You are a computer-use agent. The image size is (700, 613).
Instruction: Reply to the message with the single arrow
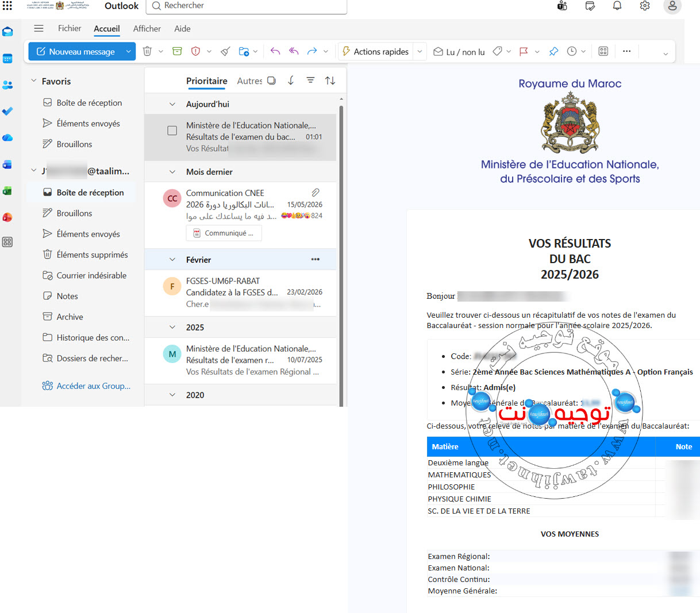click(x=275, y=51)
